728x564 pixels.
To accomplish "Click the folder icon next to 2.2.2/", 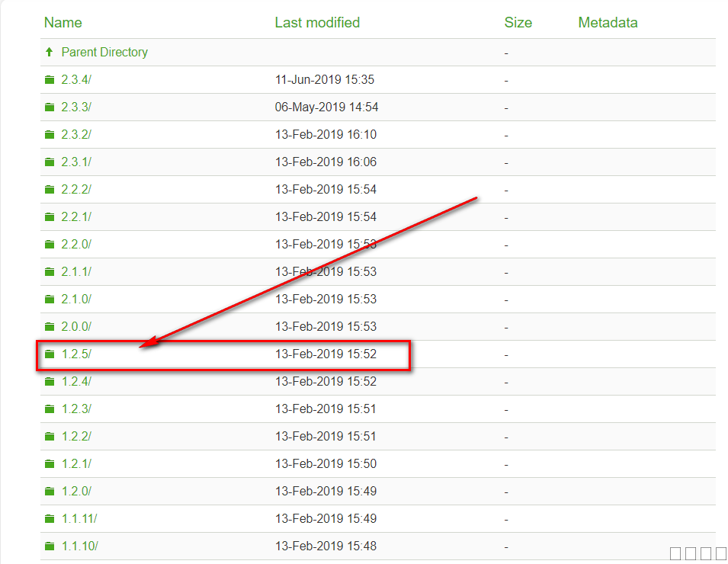I will pos(50,190).
